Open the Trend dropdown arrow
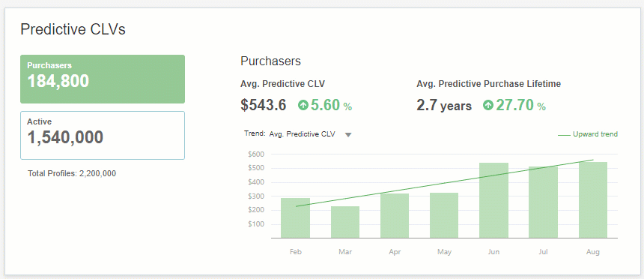Image resolution: width=644 pixels, height=279 pixels. coord(348,134)
